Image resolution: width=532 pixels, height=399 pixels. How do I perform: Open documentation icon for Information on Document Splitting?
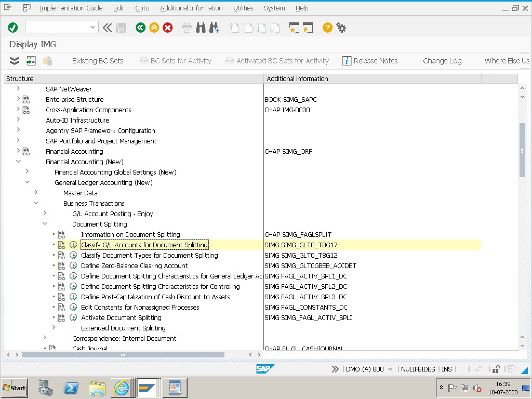pyautogui.click(x=61, y=234)
